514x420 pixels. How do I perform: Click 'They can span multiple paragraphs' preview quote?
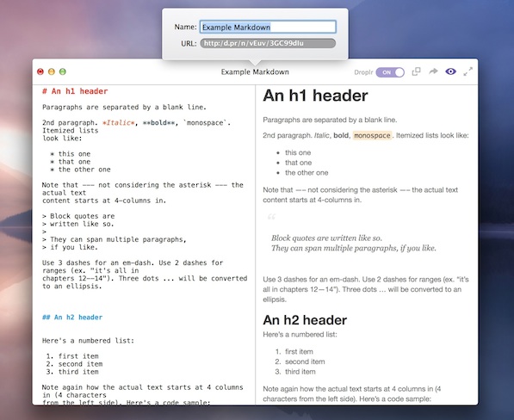pos(354,249)
